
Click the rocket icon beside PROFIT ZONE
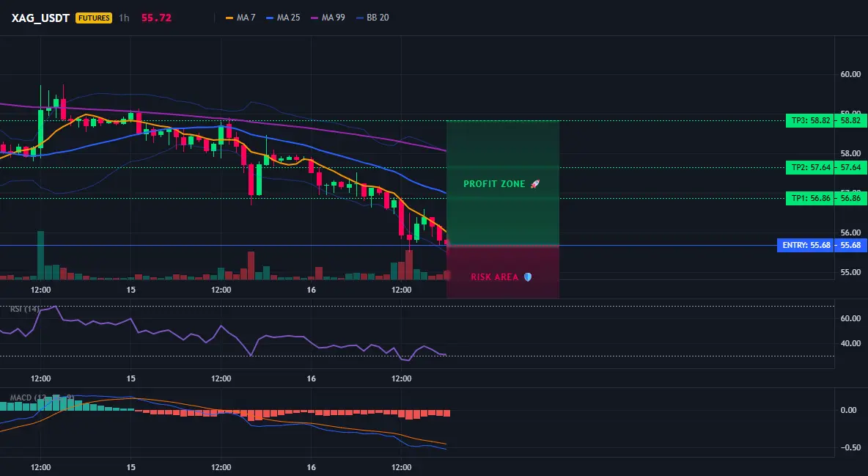(534, 184)
